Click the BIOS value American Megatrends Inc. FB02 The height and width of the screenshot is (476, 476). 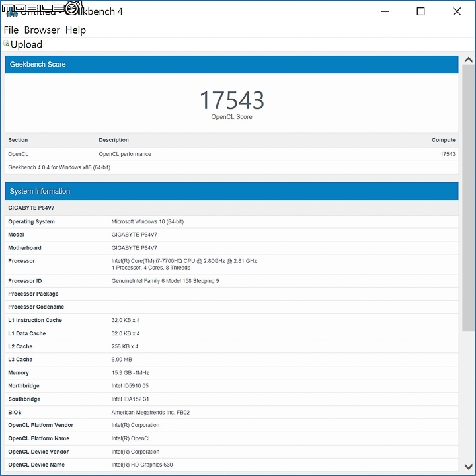pyautogui.click(x=150, y=413)
